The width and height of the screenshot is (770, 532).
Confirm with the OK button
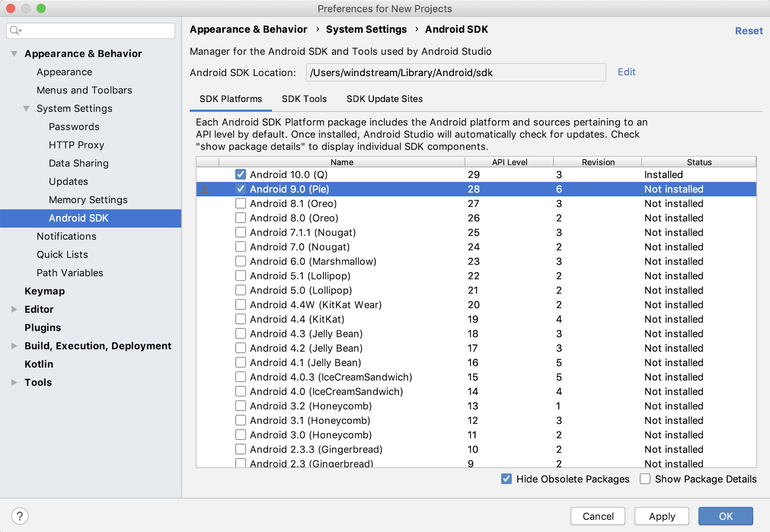click(x=726, y=516)
